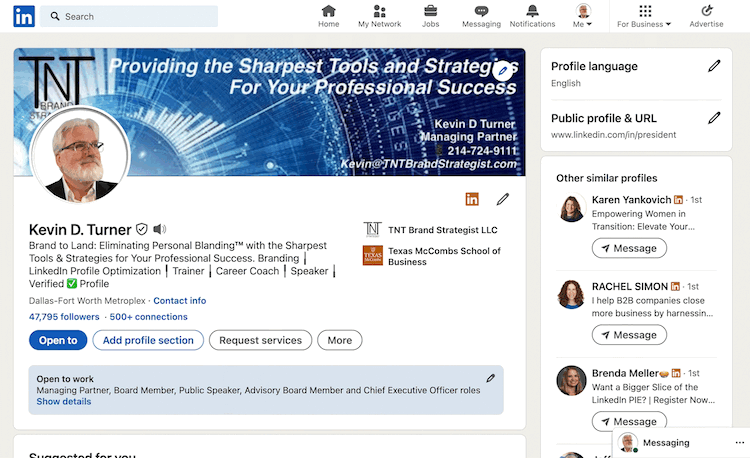The width and height of the screenshot is (750, 458).
Task: Edit Profile language pencil
Action: 714,66
